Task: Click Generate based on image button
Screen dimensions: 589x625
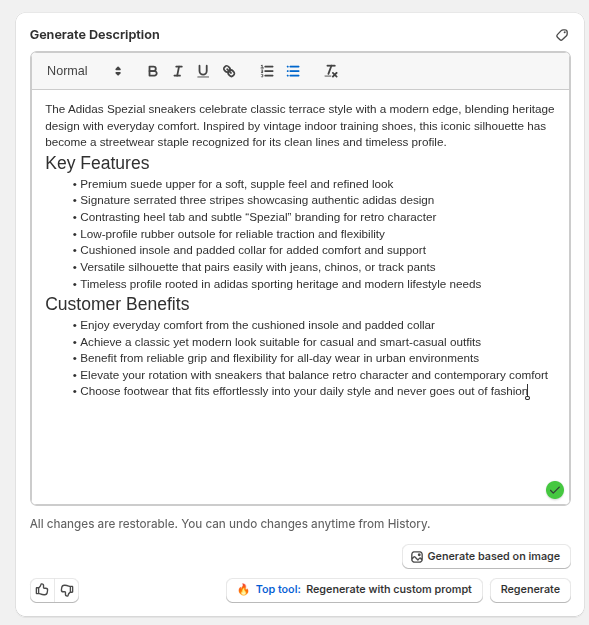Action: 486,556
